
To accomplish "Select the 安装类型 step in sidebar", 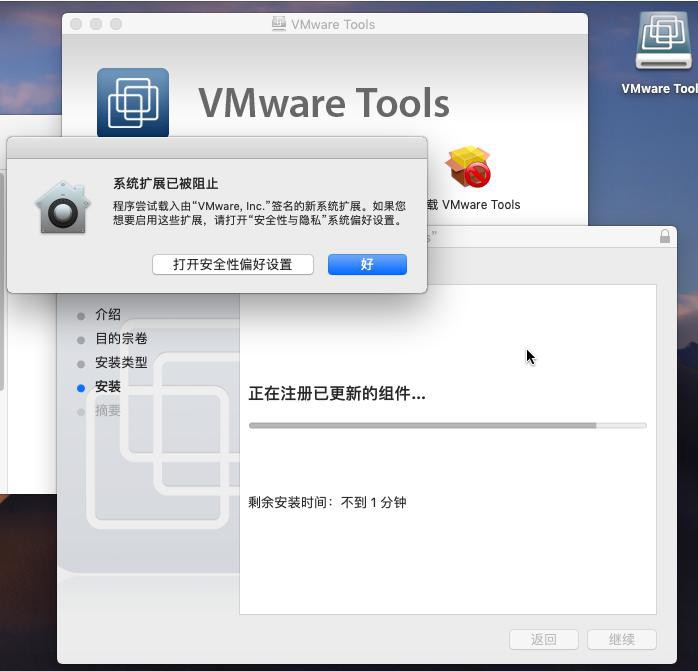I will (121, 362).
